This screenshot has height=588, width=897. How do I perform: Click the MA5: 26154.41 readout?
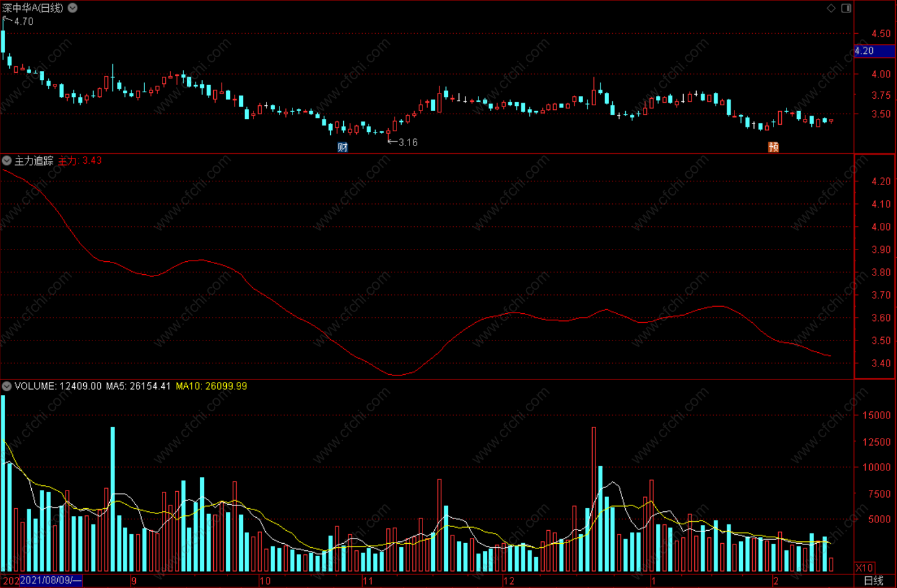138,386
